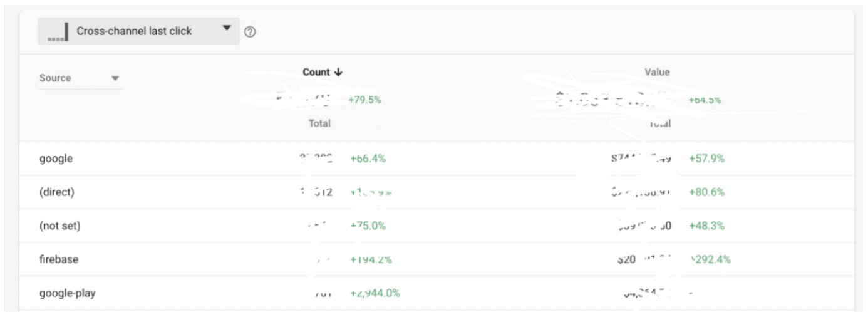Sort table by Count column

pyautogui.click(x=318, y=73)
